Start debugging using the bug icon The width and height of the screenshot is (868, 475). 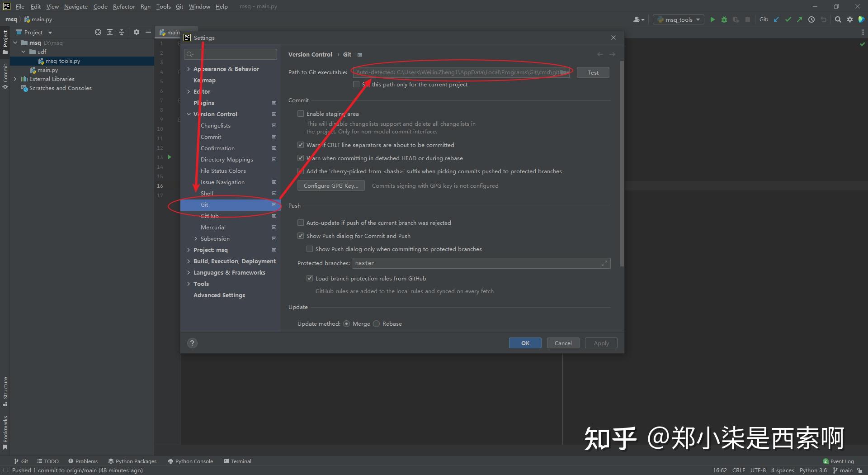[724, 19]
